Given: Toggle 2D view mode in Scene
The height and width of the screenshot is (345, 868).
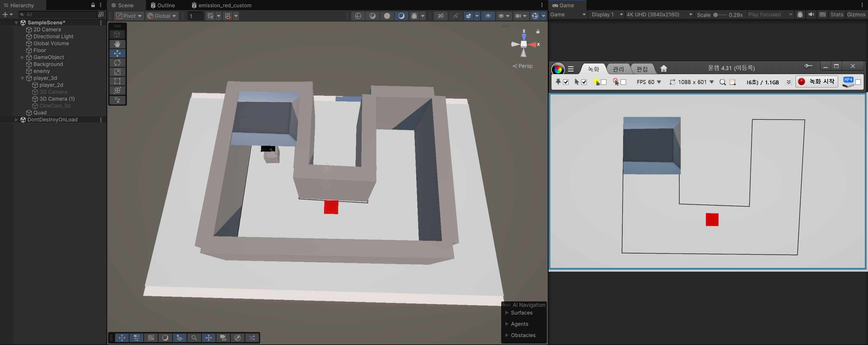Looking at the screenshot, I should pyautogui.click(x=441, y=16).
